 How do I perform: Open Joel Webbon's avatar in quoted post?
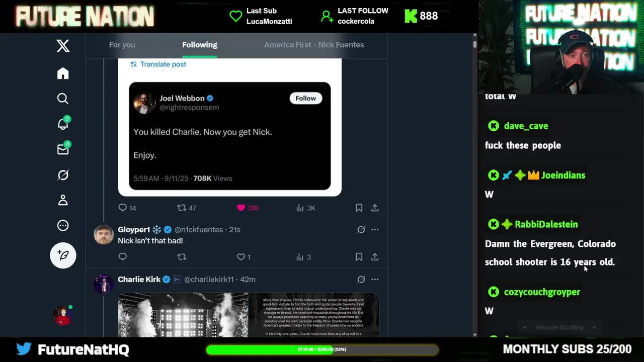click(144, 103)
